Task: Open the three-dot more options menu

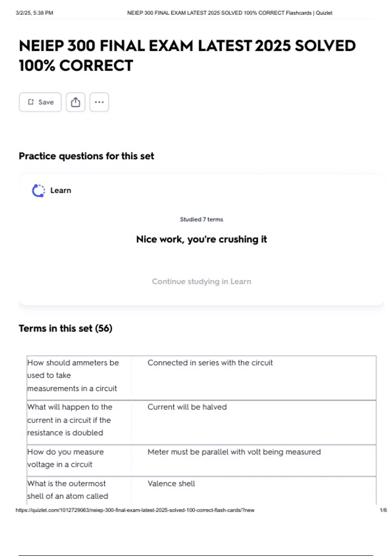Action: click(x=99, y=102)
